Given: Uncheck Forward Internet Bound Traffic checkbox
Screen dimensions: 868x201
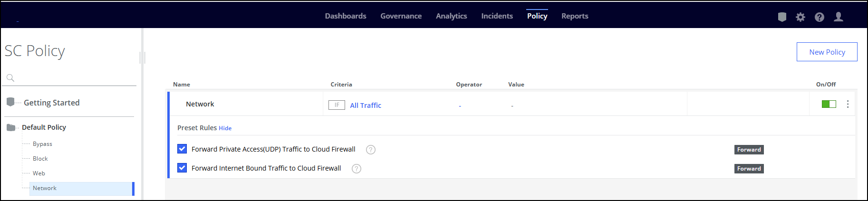Looking at the screenshot, I should (x=182, y=168).
